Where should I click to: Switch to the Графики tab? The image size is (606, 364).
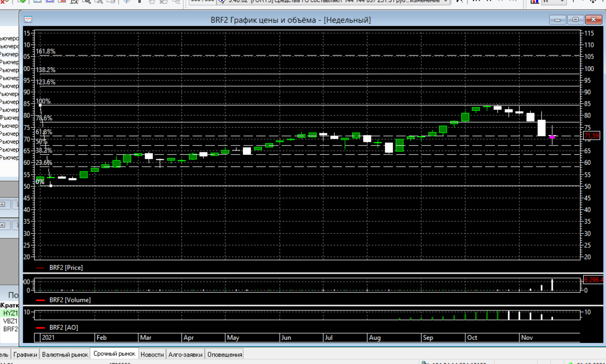pos(25,354)
